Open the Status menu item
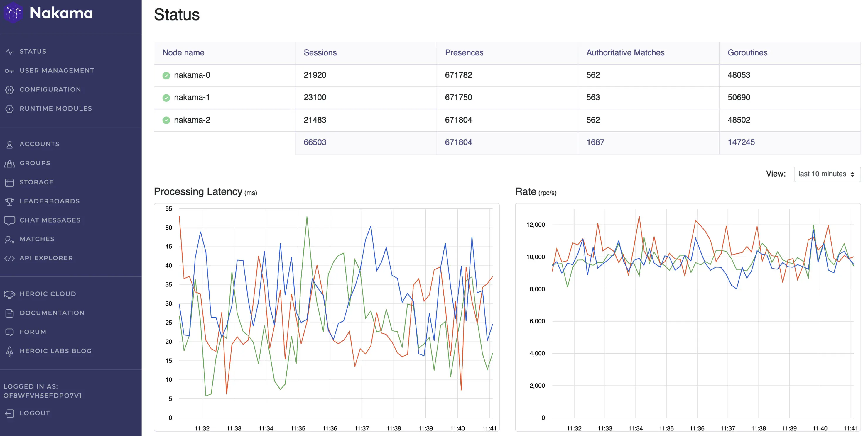The image size is (868, 436). tap(33, 52)
